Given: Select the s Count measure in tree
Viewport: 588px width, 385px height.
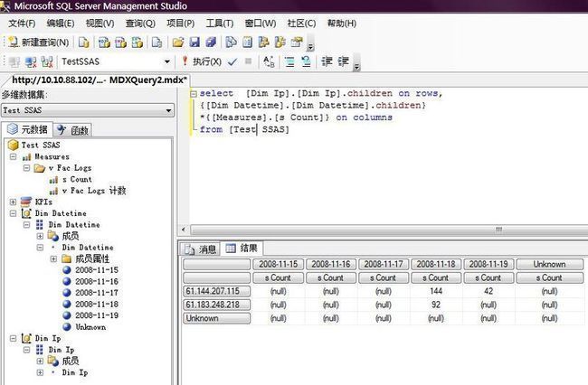Looking at the screenshot, I should (x=77, y=179).
